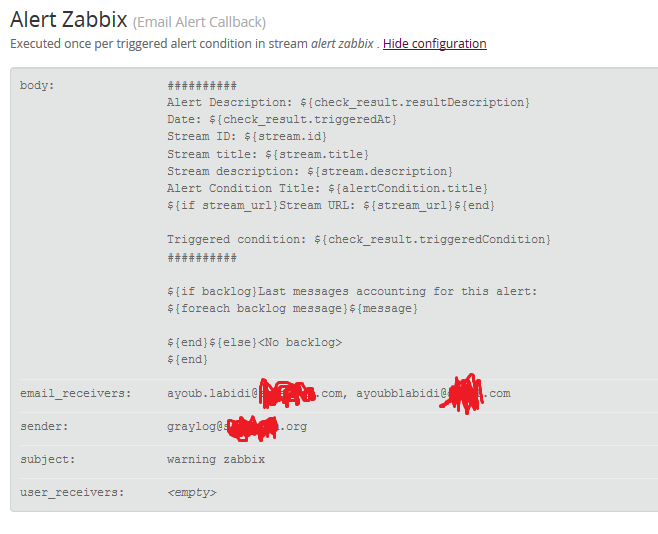Click the body field label

click(37, 86)
